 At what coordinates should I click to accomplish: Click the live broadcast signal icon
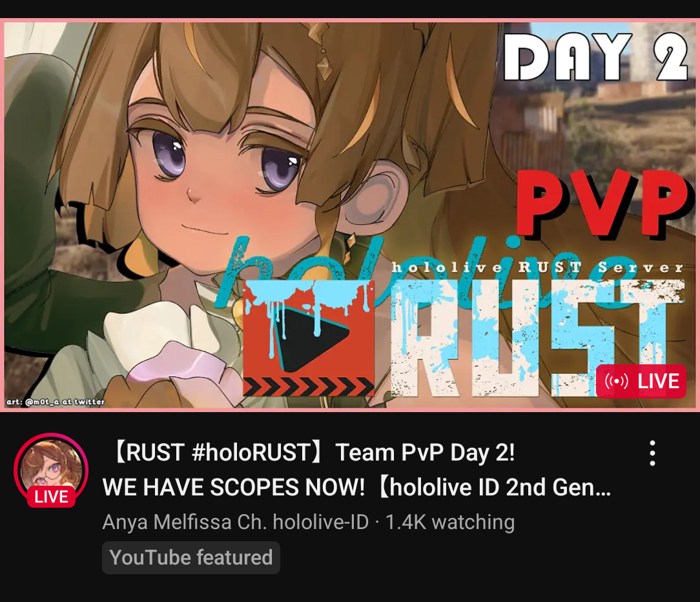[616, 381]
